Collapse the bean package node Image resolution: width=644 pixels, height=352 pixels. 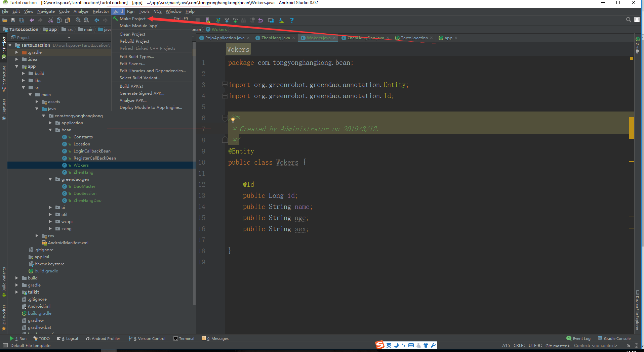pyautogui.click(x=50, y=130)
